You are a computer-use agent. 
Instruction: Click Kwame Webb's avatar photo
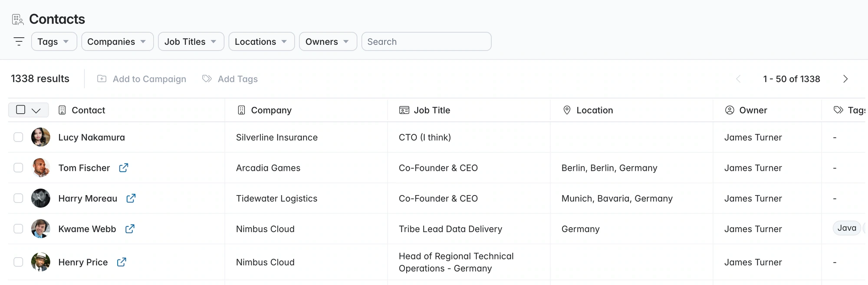pos(41,229)
